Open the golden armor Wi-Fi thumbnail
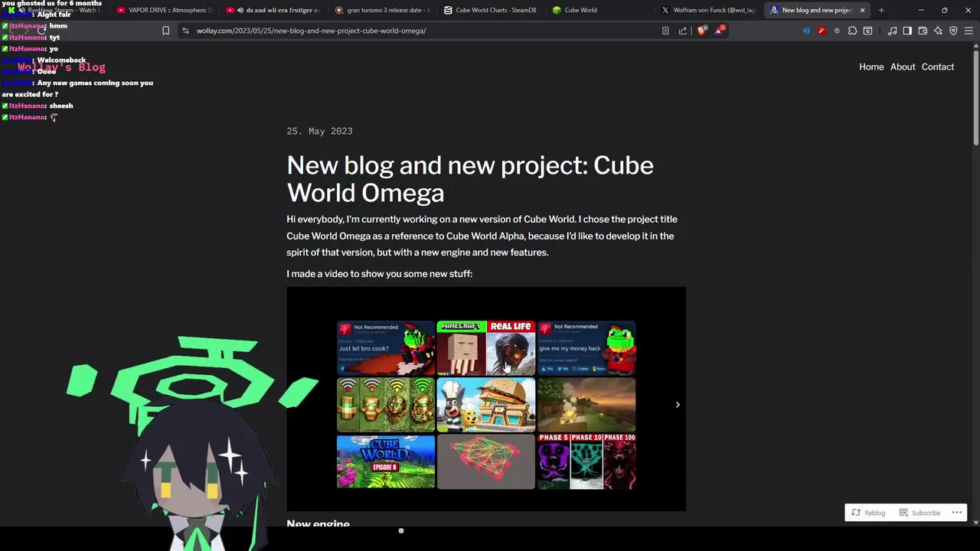The image size is (980, 551). [386, 405]
